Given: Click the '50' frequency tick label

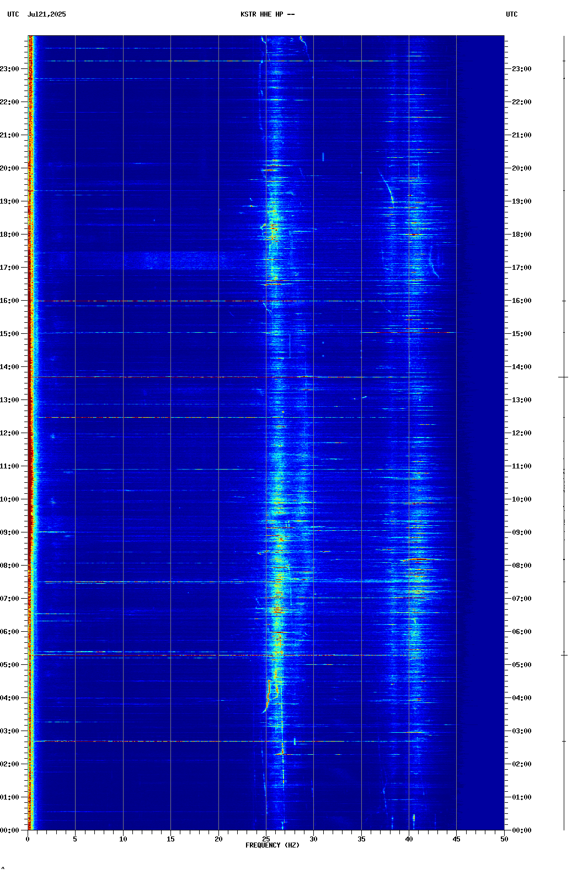Looking at the screenshot, I should pos(504,839).
